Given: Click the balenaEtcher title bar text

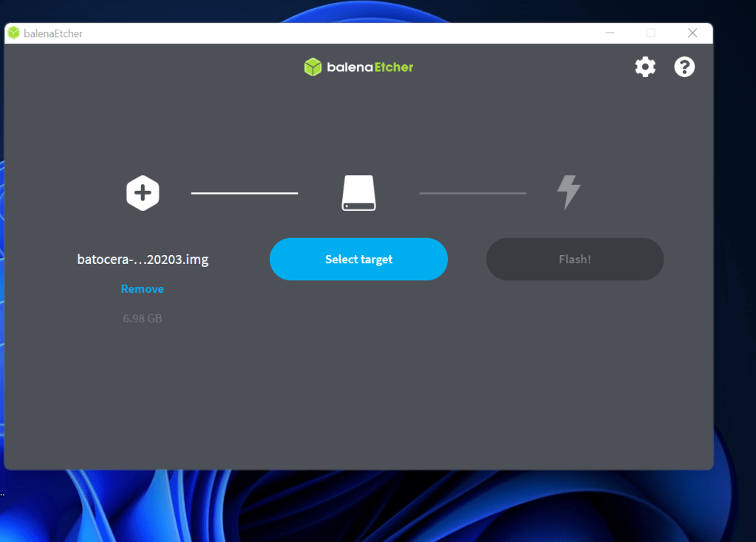Looking at the screenshot, I should coord(53,33).
